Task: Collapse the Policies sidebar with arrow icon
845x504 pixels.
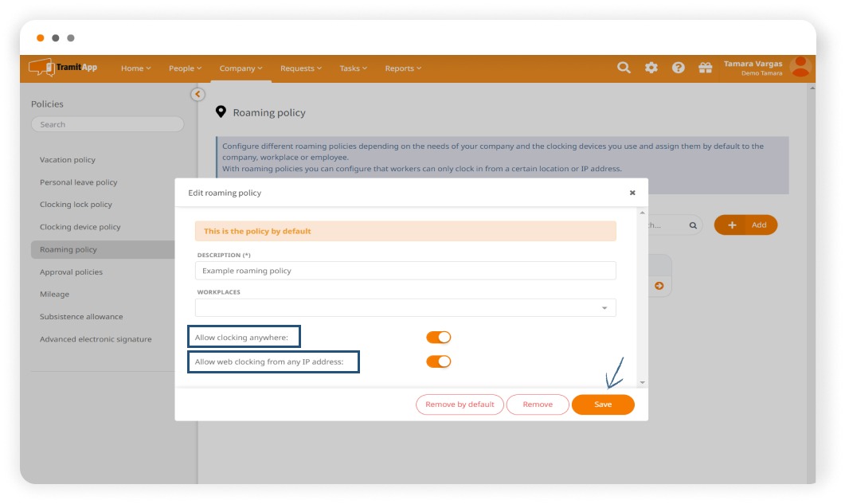Action: pyautogui.click(x=198, y=94)
